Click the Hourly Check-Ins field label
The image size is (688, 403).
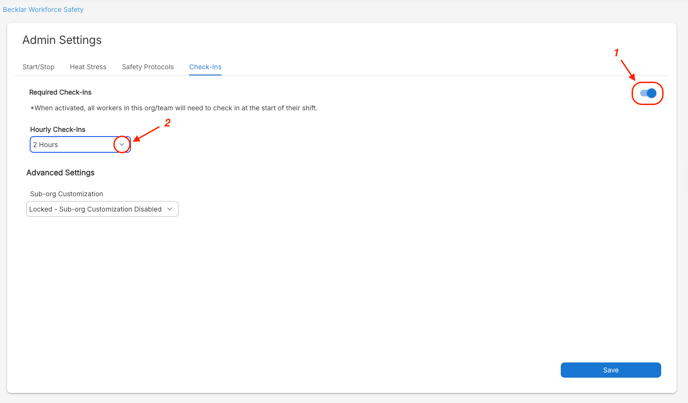57,129
